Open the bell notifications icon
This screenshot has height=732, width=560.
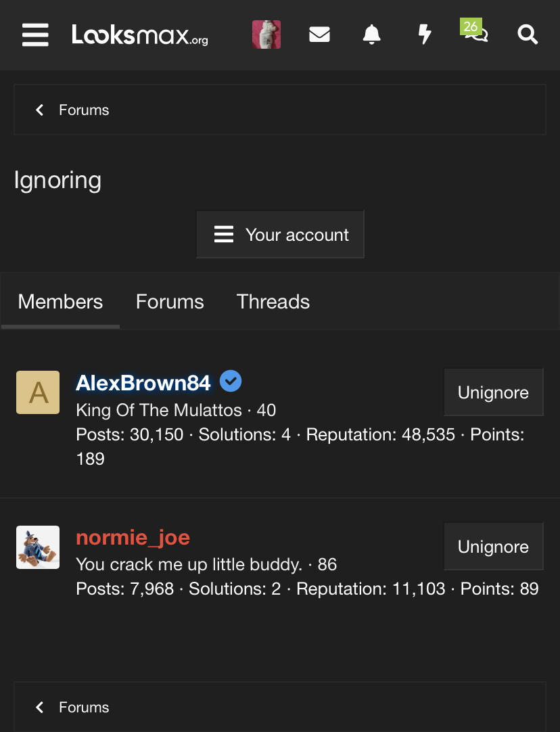(371, 35)
